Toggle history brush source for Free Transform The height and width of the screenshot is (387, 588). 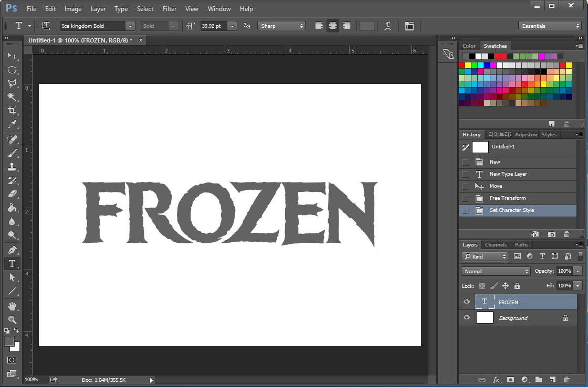point(465,198)
